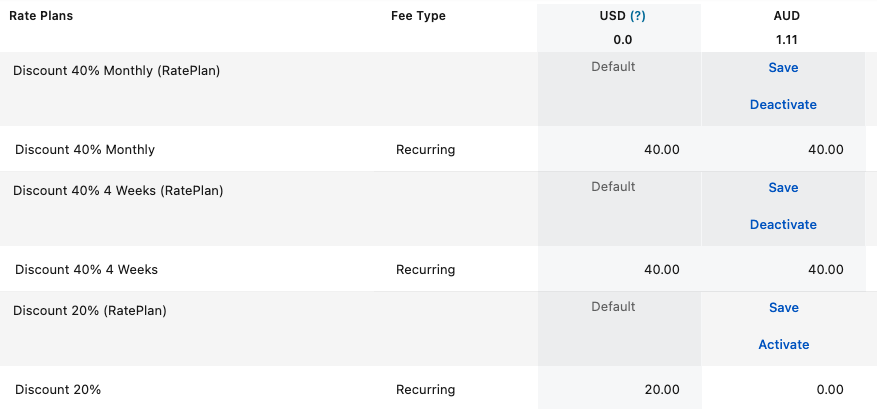Select the USD price for Discount 40% 4 Weeks
Viewport: 877px width, 409px height.
pyautogui.click(x=661, y=270)
